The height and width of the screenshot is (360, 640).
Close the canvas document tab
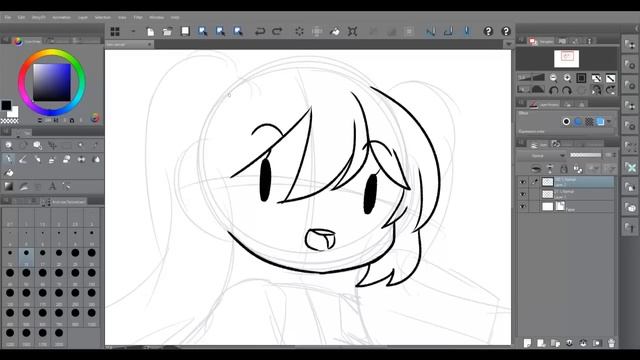(x=149, y=44)
